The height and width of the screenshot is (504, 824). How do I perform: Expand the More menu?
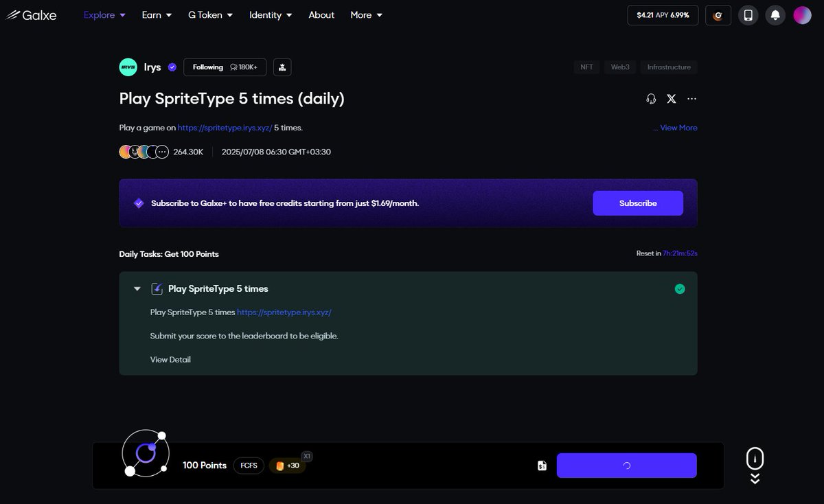pos(366,14)
